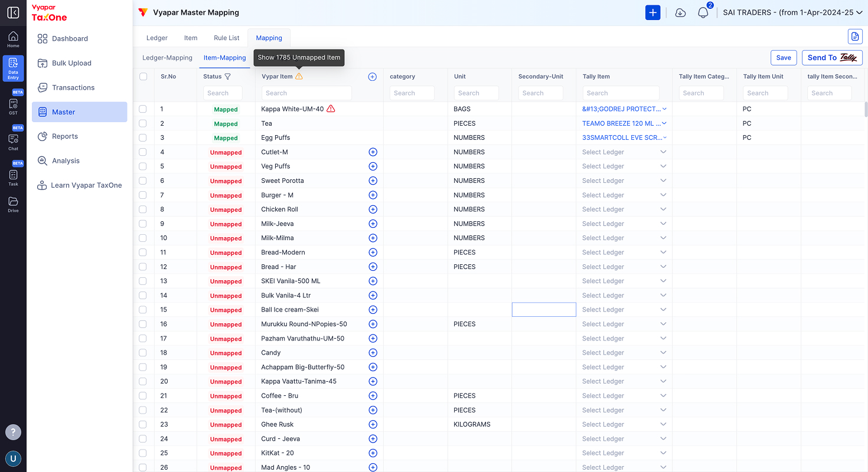Open the Home icon in the left rail
The image size is (868, 472).
pyautogui.click(x=13, y=40)
